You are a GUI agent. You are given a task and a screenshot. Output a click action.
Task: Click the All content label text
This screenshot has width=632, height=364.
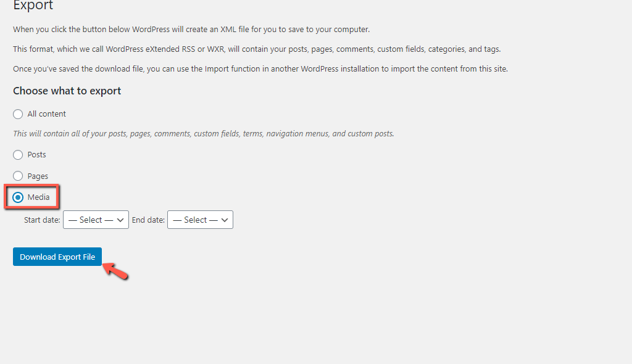pyautogui.click(x=46, y=114)
